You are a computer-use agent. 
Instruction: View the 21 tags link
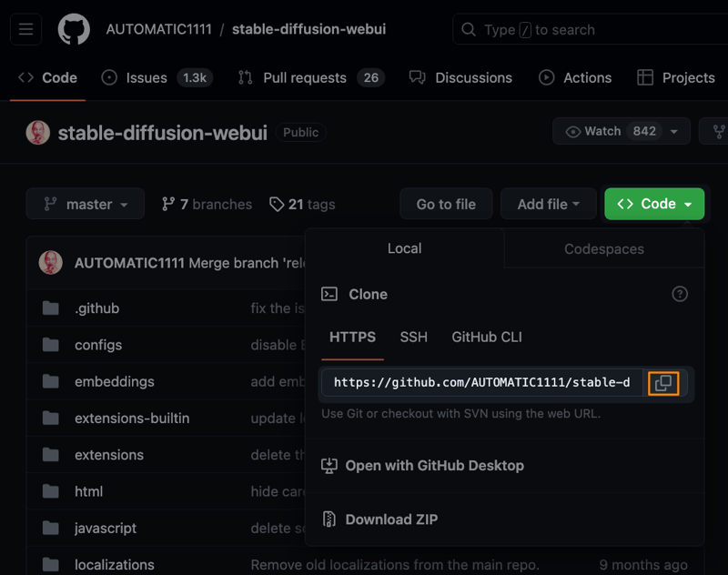(302, 204)
